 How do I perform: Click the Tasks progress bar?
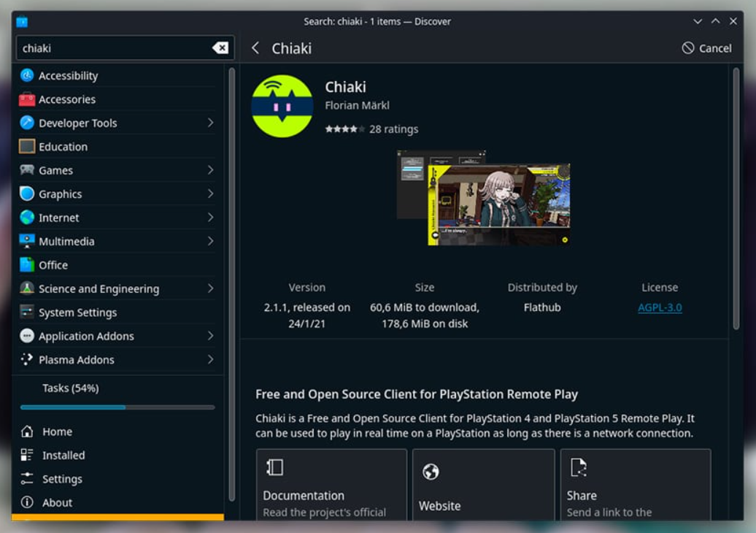pyautogui.click(x=117, y=407)
